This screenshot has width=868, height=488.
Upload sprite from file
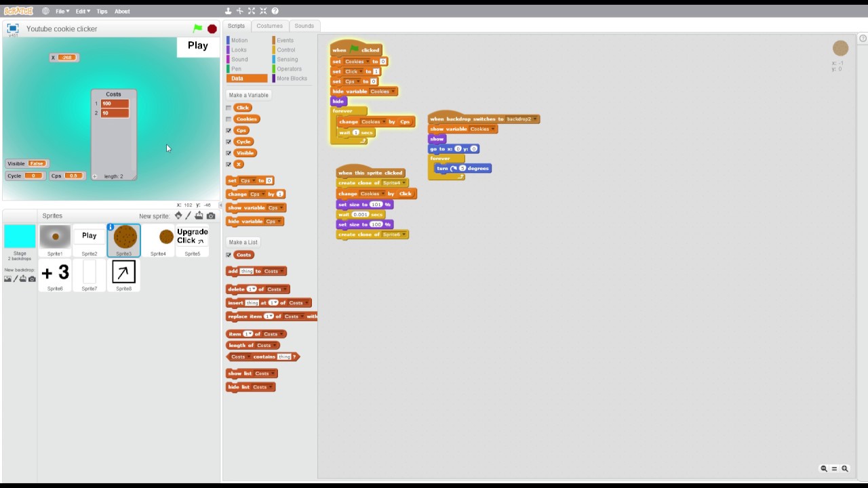199,216
